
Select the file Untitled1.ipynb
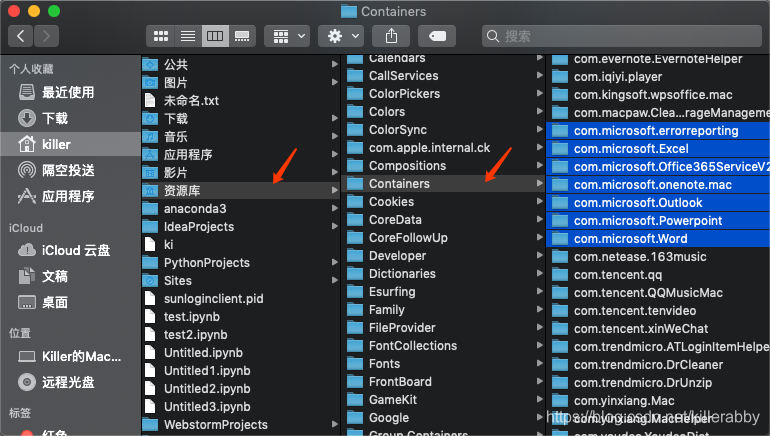pyautogui.click(x=241, y=371)
